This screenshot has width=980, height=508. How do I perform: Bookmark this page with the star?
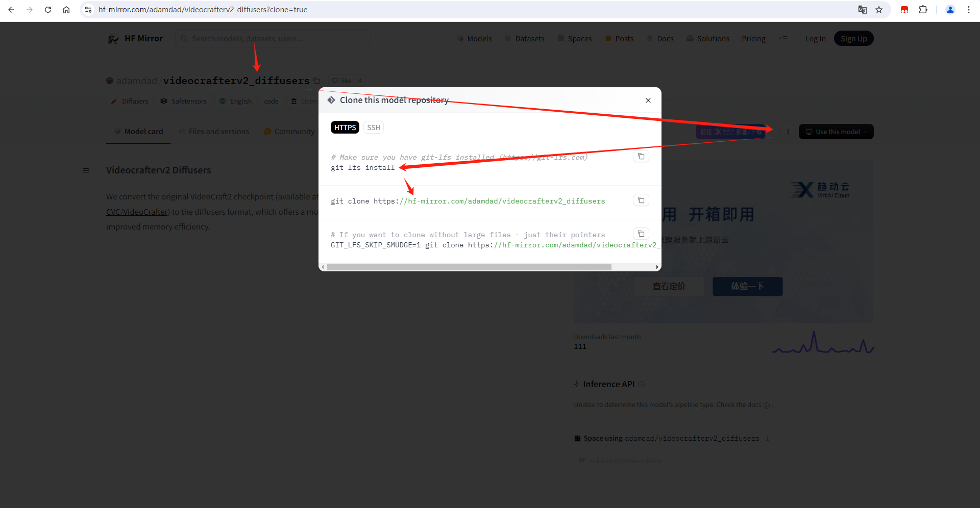click(x=879, y=10)
